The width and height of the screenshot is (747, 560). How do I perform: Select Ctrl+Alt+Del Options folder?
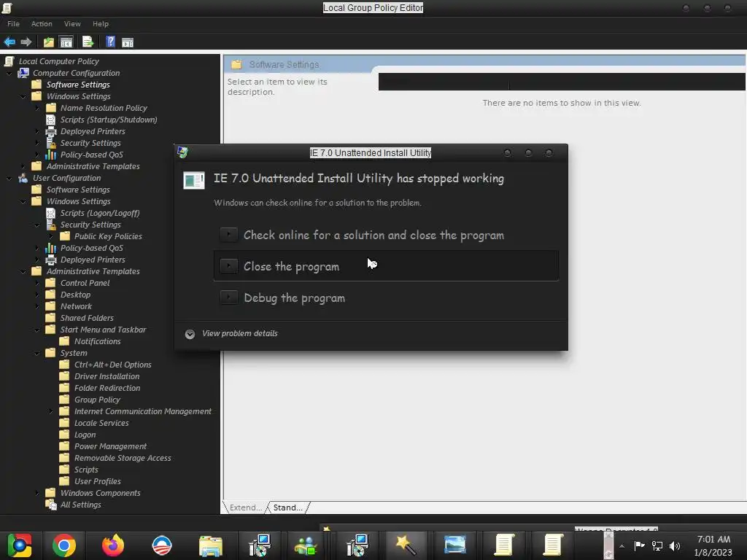click(113, 365)
